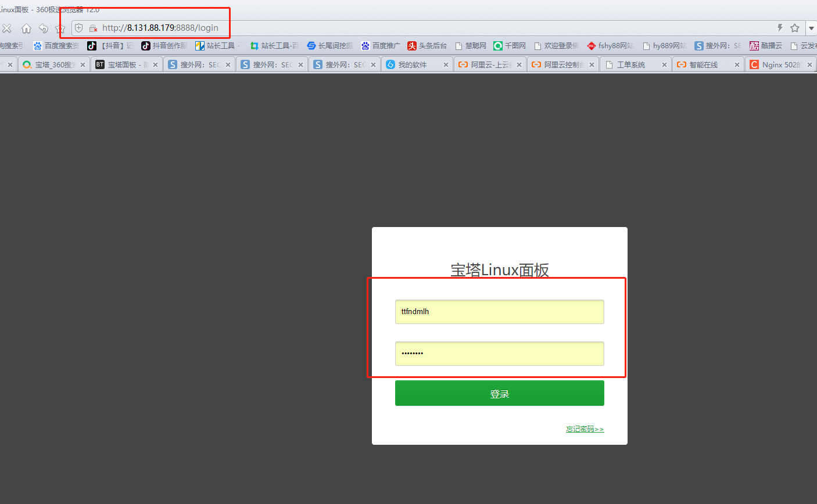
Task: Click the shield icon in address bar
Action: 79,28
